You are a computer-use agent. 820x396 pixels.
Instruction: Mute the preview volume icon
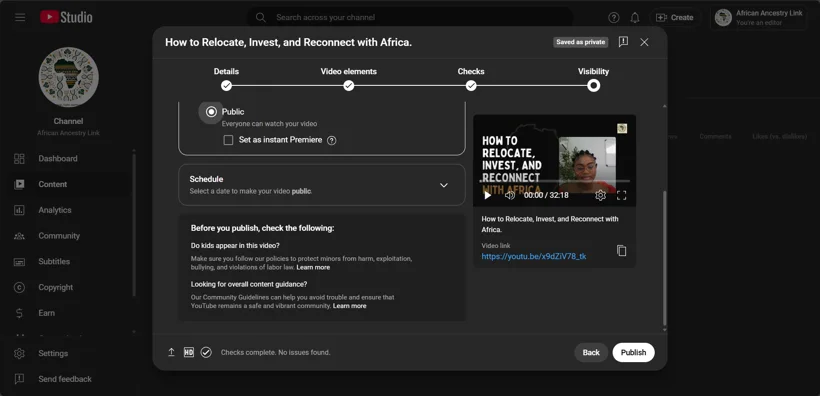[x=510, y=195]
